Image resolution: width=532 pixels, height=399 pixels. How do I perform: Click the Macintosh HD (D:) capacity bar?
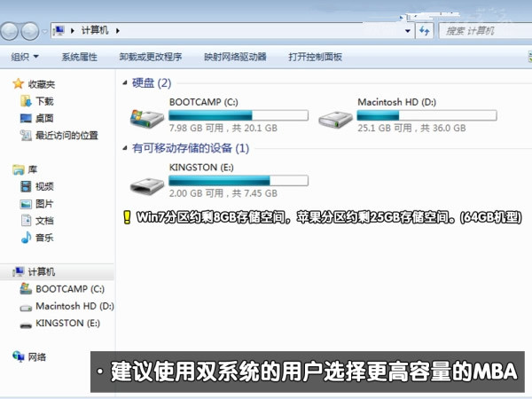[x=426, y=115]
